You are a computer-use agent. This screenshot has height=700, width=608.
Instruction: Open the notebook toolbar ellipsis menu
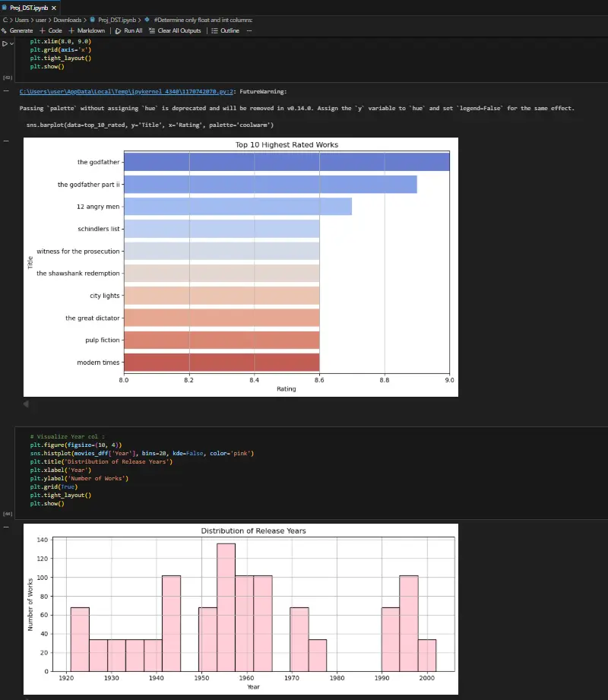tap(249, 30)
